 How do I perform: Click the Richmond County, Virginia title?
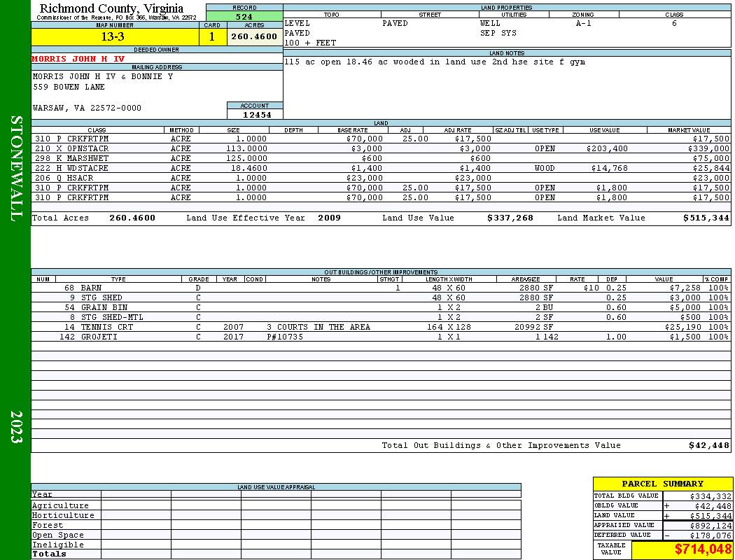click(111, 8)
